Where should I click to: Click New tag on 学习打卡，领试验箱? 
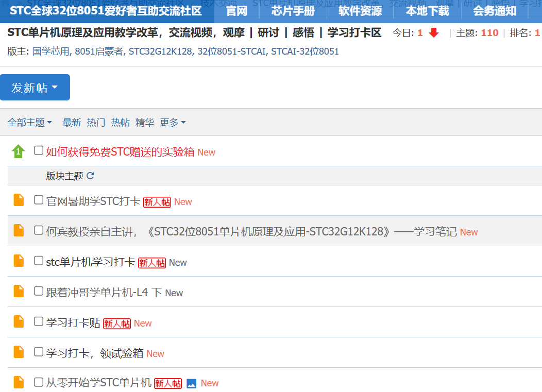click(x=155, y=354)
